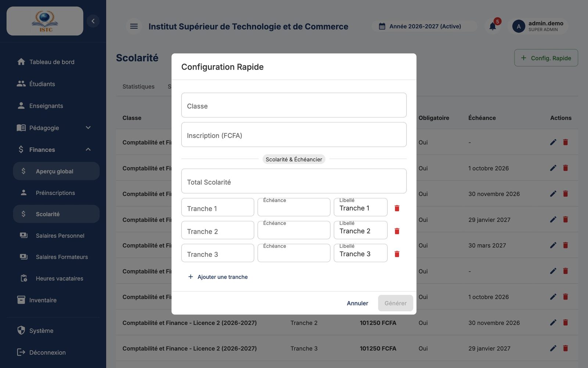Open Heures vacataires in the sidebar

click(x=56, y=278)
